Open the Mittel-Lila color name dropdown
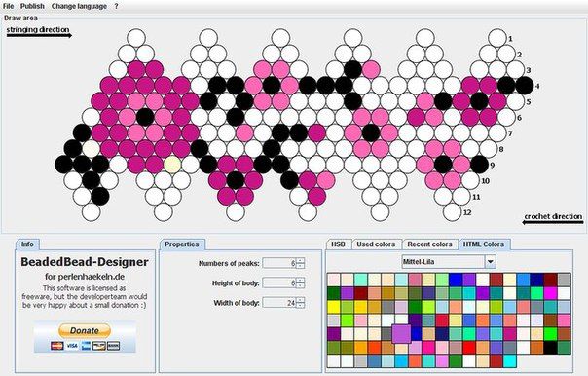588x376 pixels. coord(490,262)
